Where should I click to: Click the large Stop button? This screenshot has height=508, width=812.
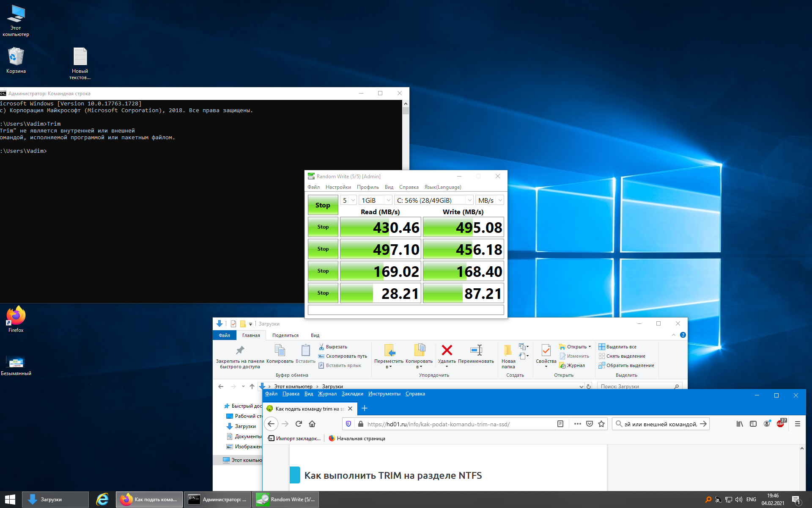click(x=323, y=205)
